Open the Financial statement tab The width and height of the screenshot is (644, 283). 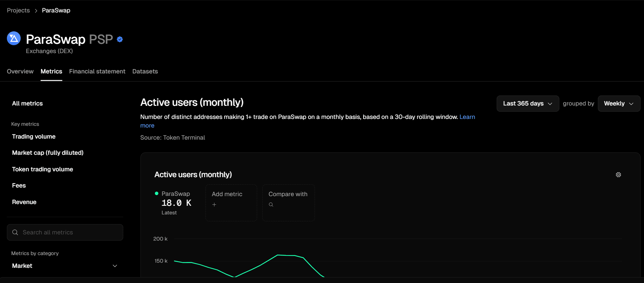pos(97,71)
